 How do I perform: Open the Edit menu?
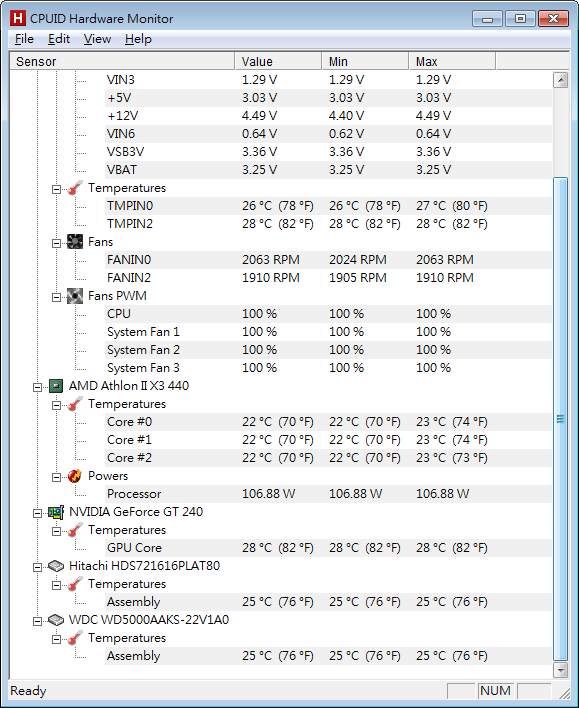(59, 39)
